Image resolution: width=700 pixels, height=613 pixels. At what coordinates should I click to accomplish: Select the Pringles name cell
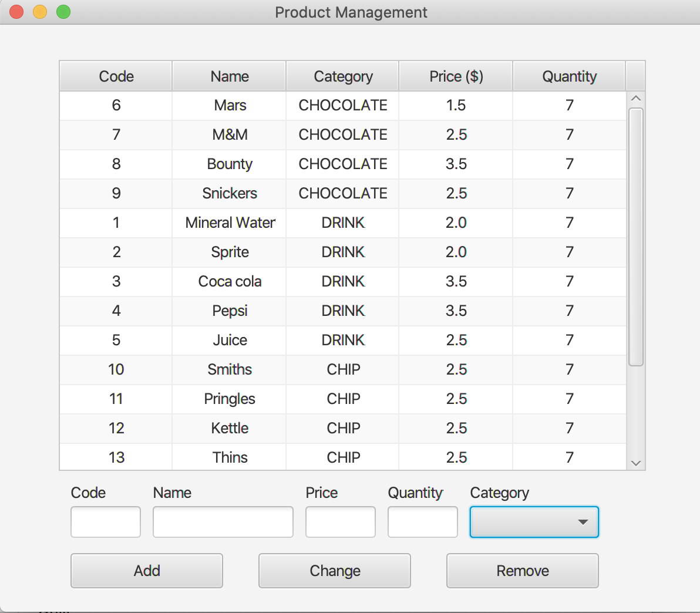(230, 399)
